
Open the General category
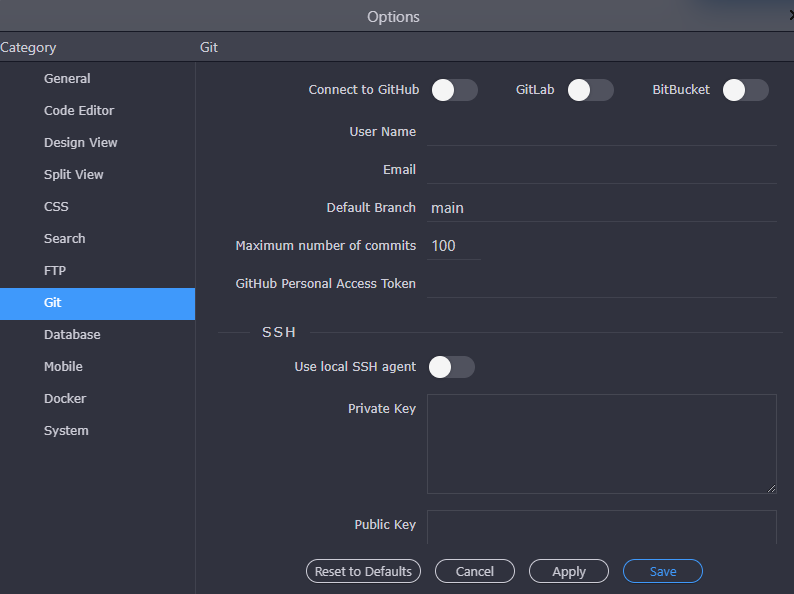(67, 79)
